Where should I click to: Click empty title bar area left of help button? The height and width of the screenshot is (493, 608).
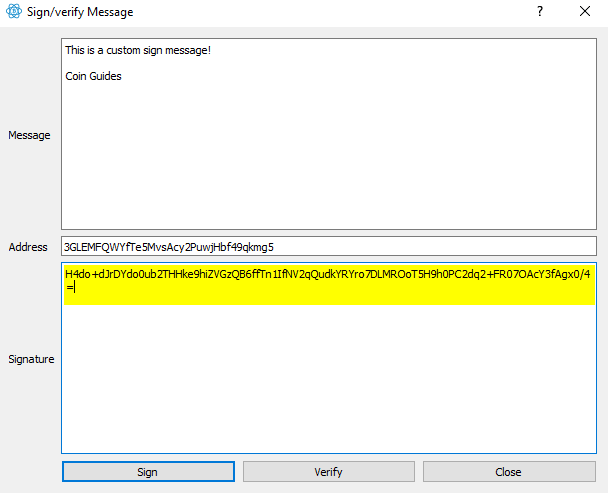pyautogui.click(x=350, y=12)
